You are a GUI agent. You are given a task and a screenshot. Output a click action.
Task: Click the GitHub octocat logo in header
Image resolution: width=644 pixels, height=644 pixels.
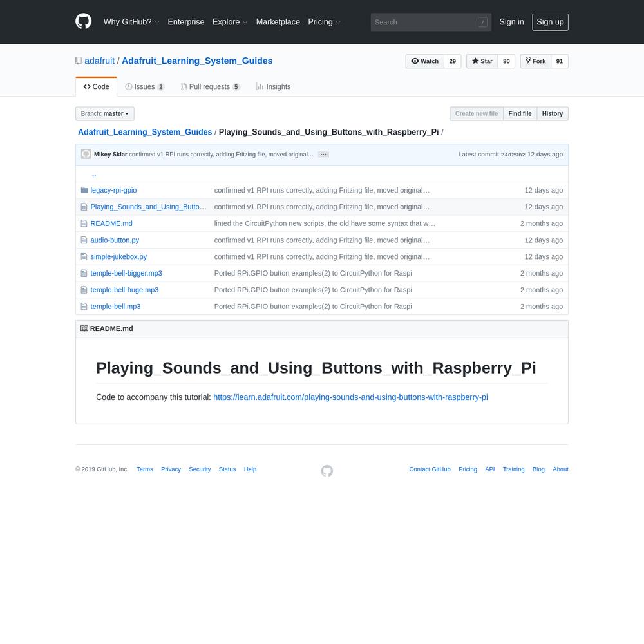coord(83,21)
